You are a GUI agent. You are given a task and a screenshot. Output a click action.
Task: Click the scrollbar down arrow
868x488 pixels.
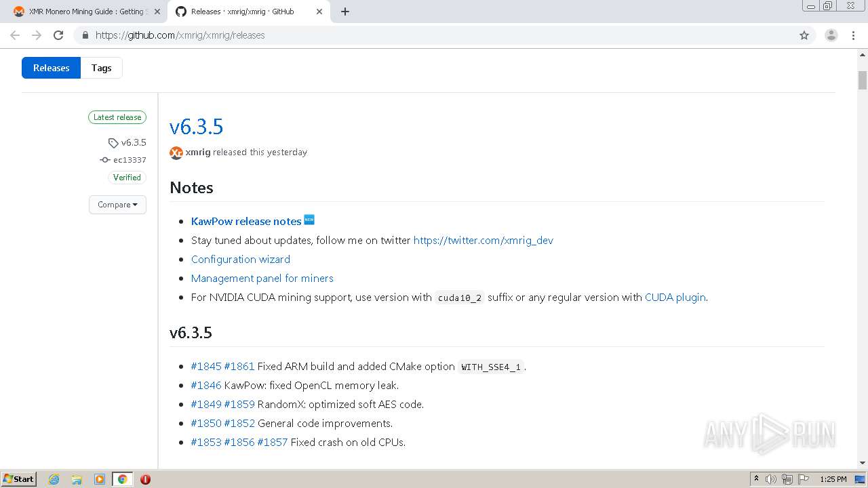[862, 464]
